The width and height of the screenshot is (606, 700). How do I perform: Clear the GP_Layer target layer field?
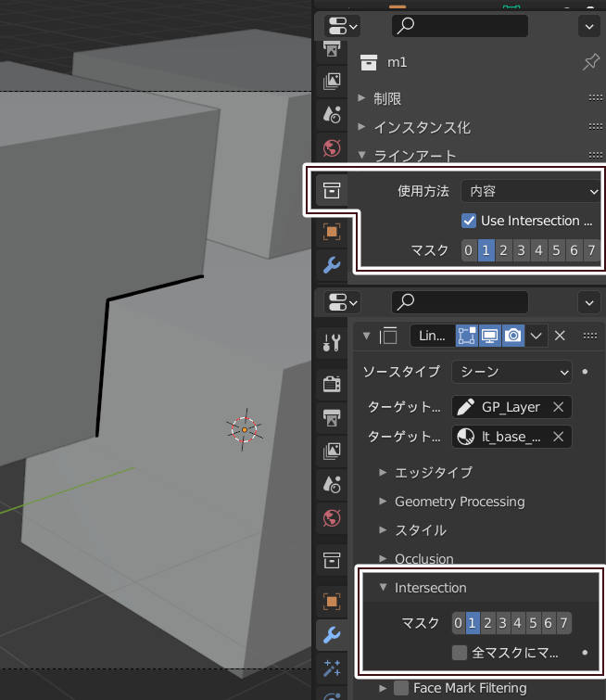click(558, 407)
